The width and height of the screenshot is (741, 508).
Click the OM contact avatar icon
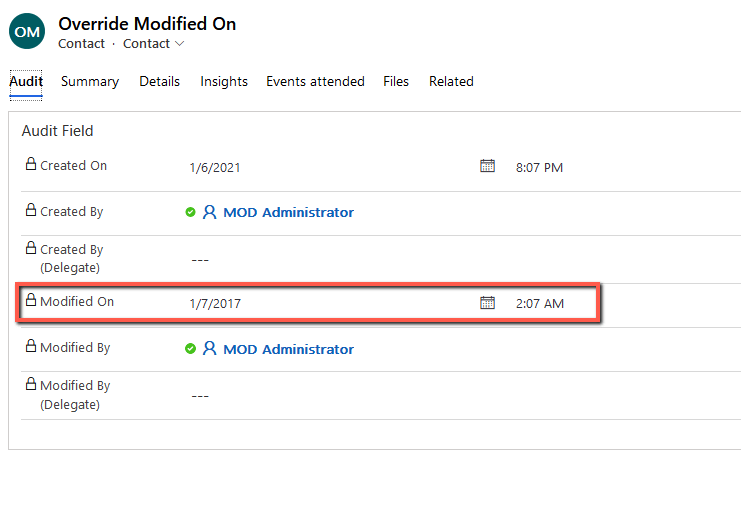point(27,32)
